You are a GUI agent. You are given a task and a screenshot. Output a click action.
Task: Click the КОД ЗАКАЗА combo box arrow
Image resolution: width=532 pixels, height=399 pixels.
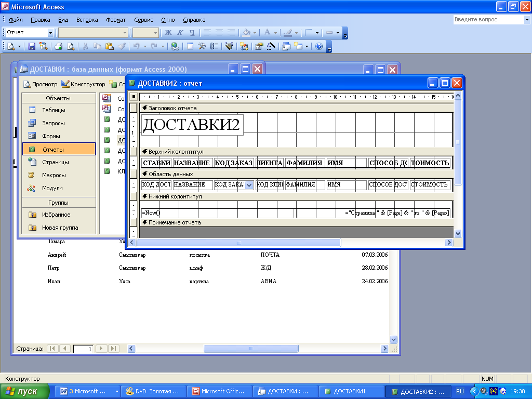[x=249, y=185]
